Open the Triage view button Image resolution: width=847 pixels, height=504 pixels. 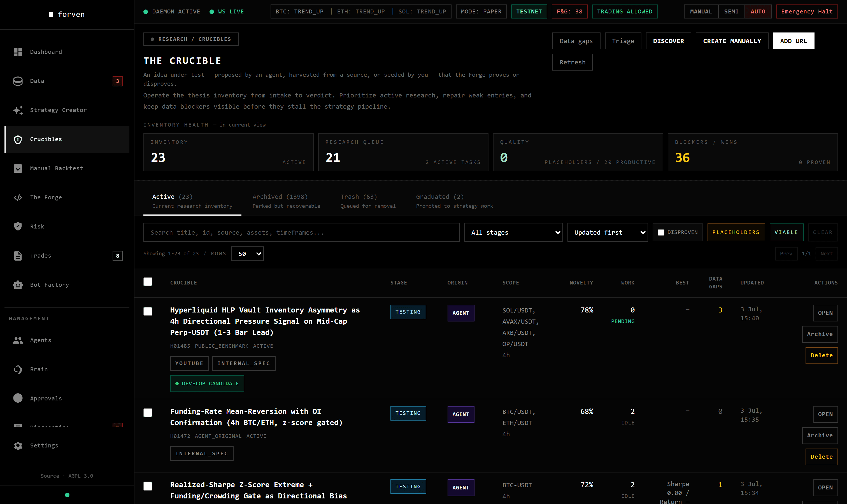click(623, 41)
